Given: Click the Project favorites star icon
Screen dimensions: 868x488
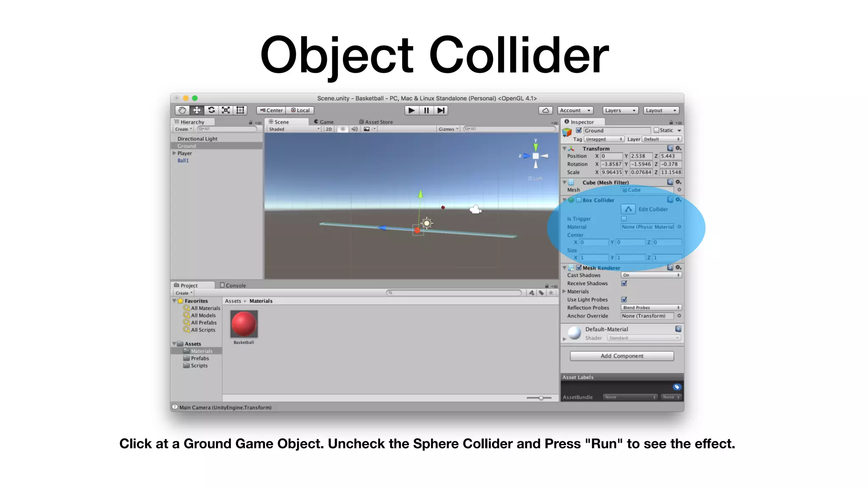Looking at the screenshot, I should point(551,293).
